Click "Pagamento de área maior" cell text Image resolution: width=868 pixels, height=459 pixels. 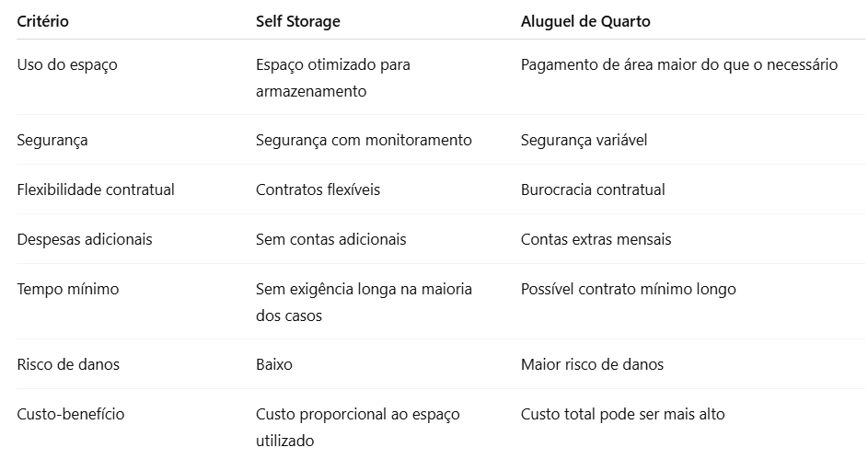click(678, 64)
